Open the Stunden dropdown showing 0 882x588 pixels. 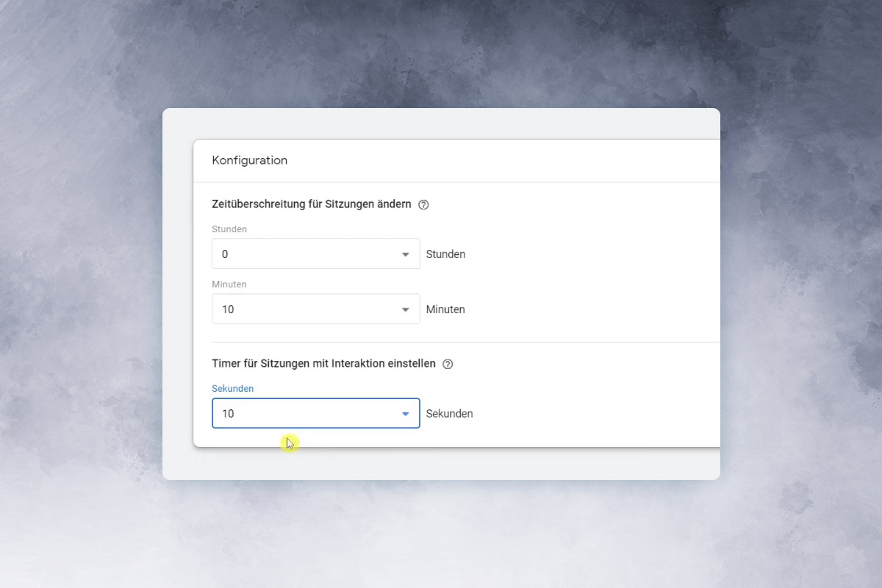tap(316, 254)
